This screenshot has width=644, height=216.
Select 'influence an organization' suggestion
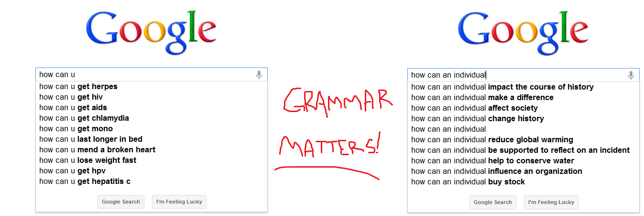496,171
